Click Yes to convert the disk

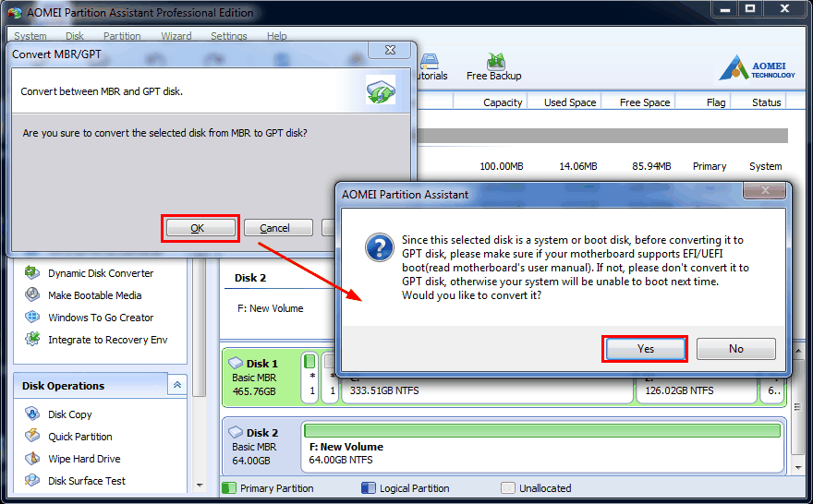pyautogui.click(x=645, y=349)
